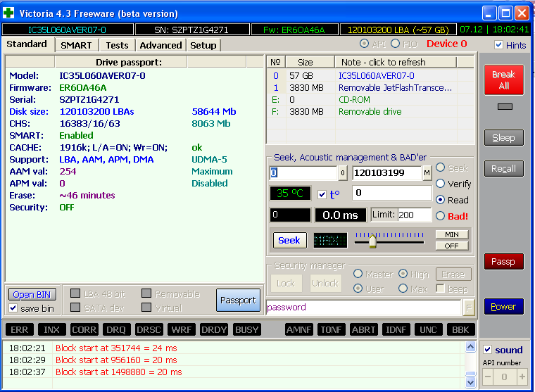Viewport: 535px width, 392px height.
Task: Click the serial number SN: SZPTZ1G4271 header
Action: 192,30
